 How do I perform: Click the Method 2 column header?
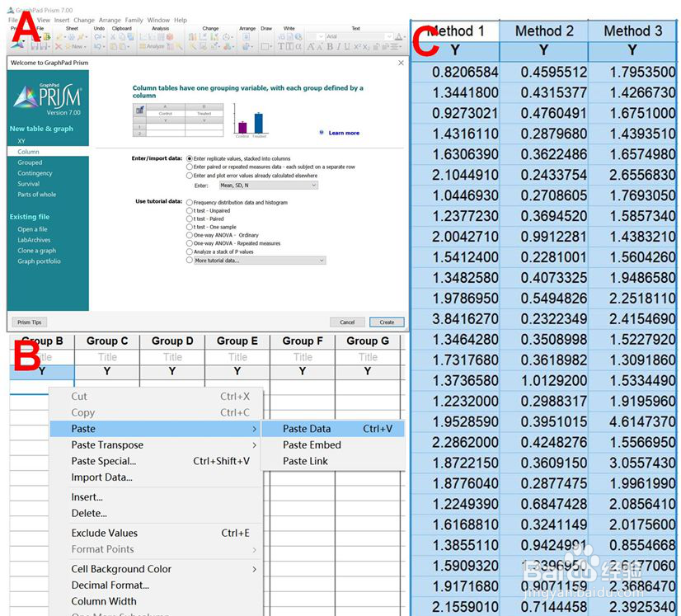click(x=544, y=31)
